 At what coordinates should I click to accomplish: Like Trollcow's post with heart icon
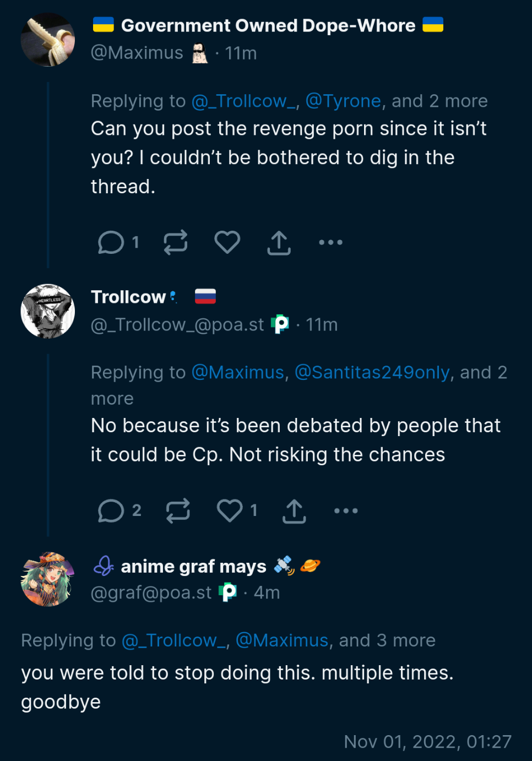(x=230, y=510)
